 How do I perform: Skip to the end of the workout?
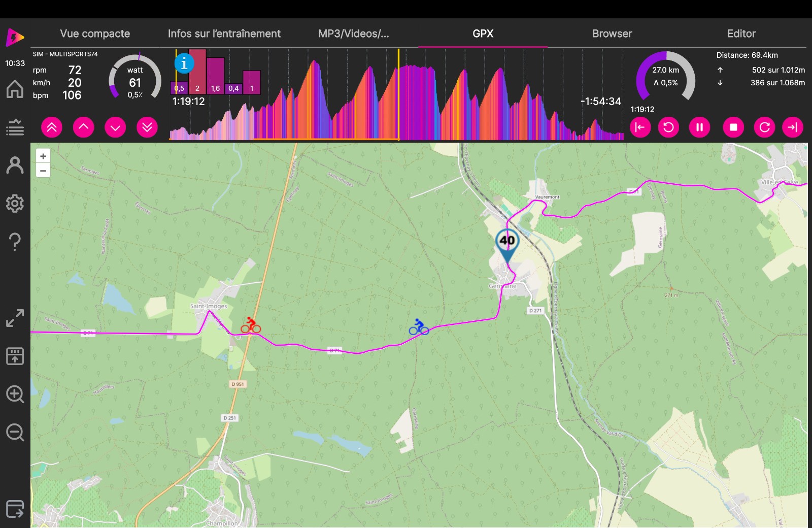tap(792, 127)
